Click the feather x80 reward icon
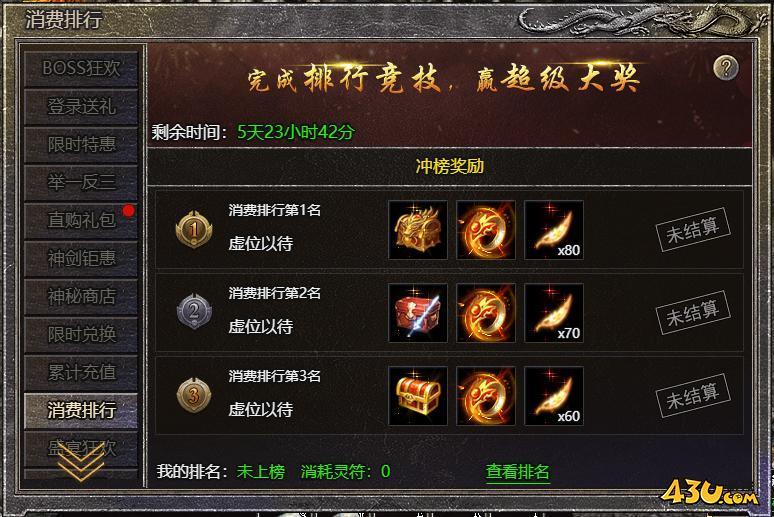This screenshot has width=774, height=517. pyautogui.click(x=553, y=230)
